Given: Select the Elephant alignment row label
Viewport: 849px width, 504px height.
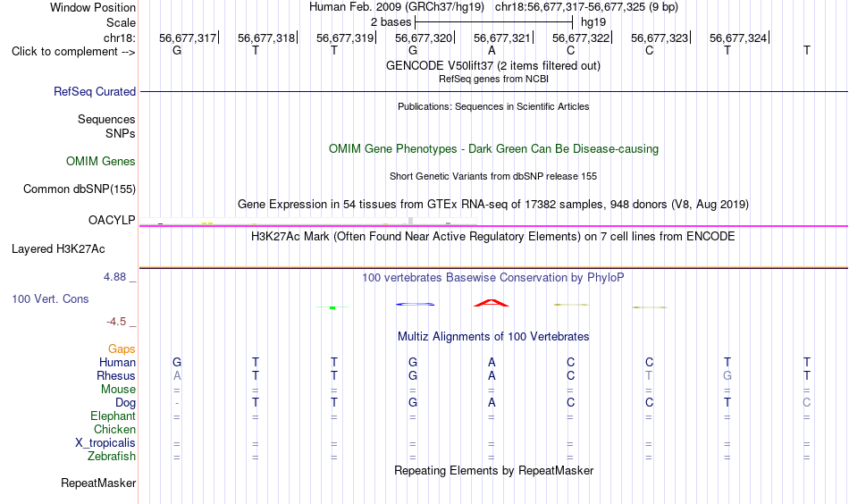Looking at the screenshot, I should point(113,416).
